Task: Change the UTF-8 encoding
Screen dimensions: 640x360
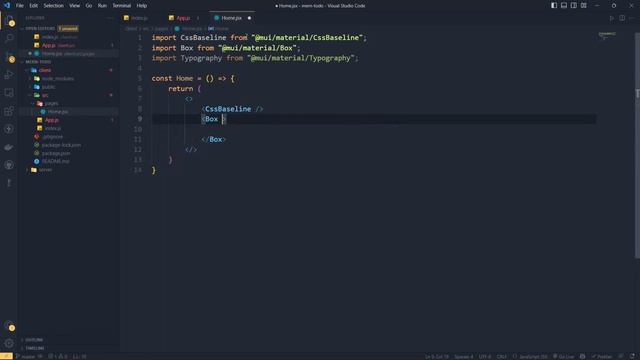Action: pyautogui.click(x=485, y=356)
